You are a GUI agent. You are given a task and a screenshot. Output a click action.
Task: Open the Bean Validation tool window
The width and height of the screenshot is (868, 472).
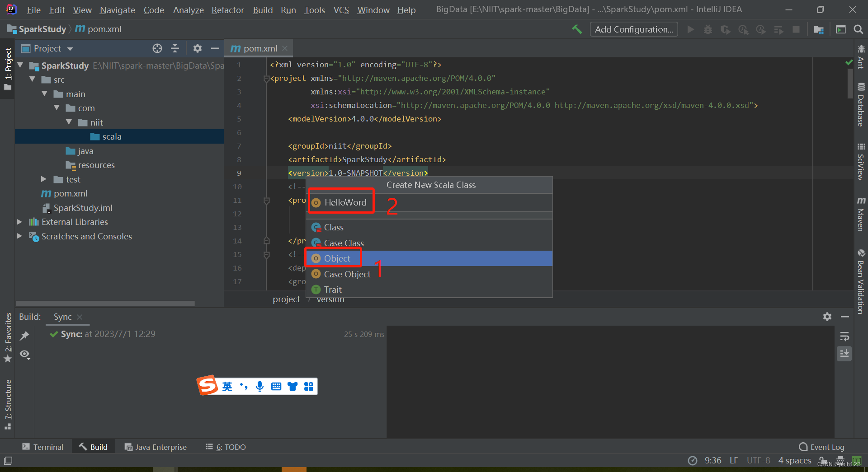click(x=861, y=281)
